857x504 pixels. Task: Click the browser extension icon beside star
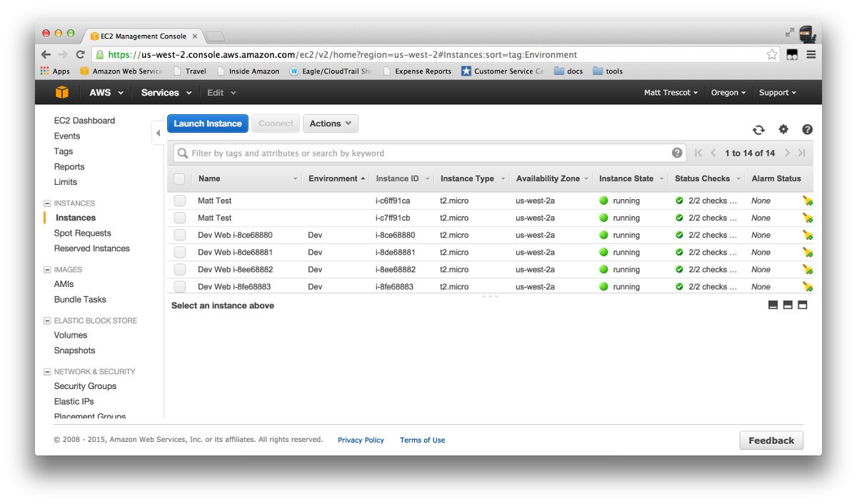[x=792, y=54]
